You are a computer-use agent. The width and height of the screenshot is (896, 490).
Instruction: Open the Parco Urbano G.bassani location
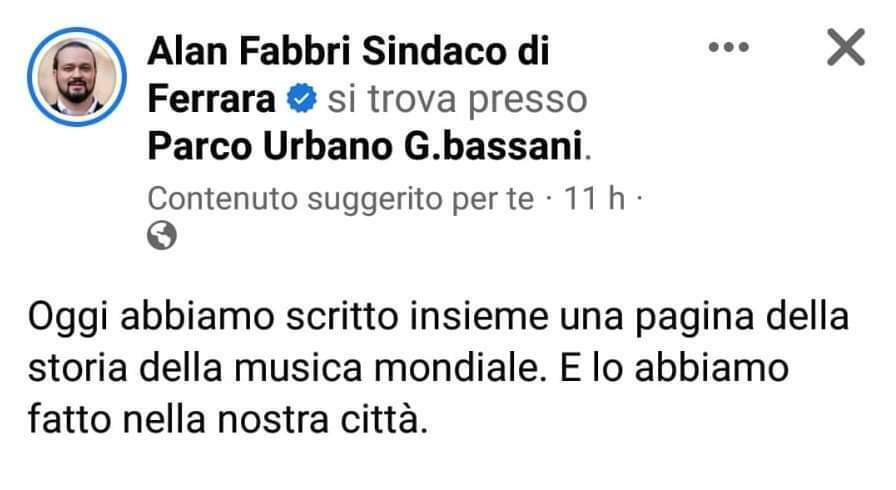(x=365, y=146)
